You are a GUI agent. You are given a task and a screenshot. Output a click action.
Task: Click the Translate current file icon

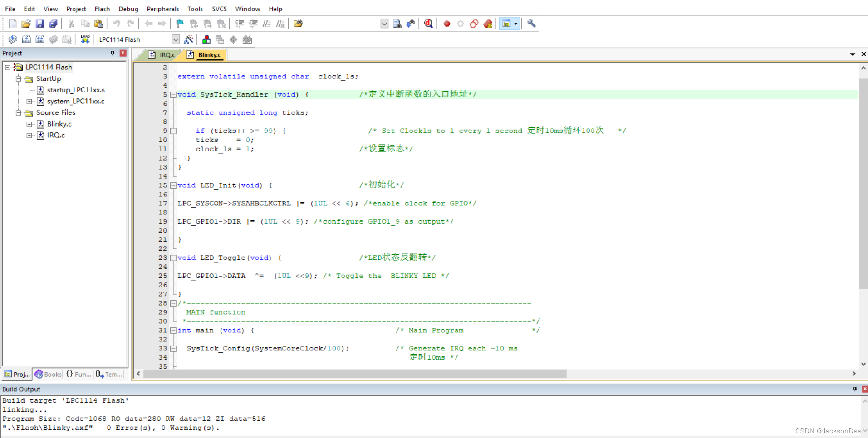pyautogui.click(x=13, y=39)
